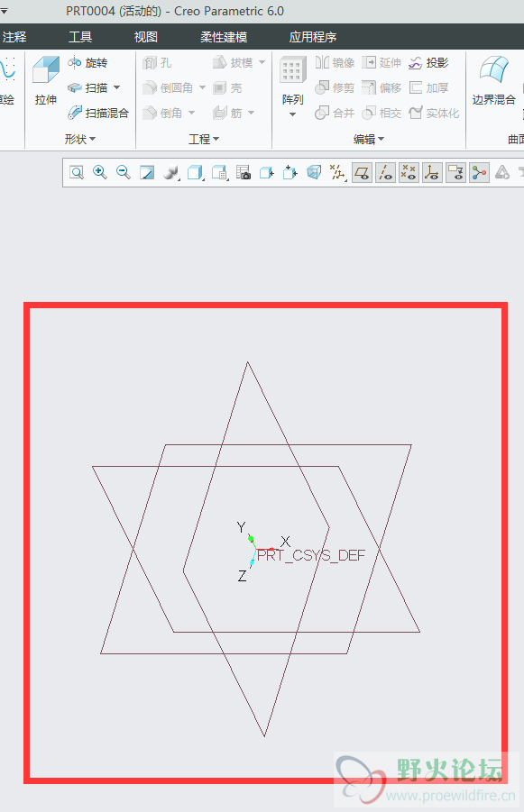Image resolution: width=524 pixels, height=812 pixels.
Task: Select the 旋转 (Revolve) tool
Action: [x=87, y=63]
